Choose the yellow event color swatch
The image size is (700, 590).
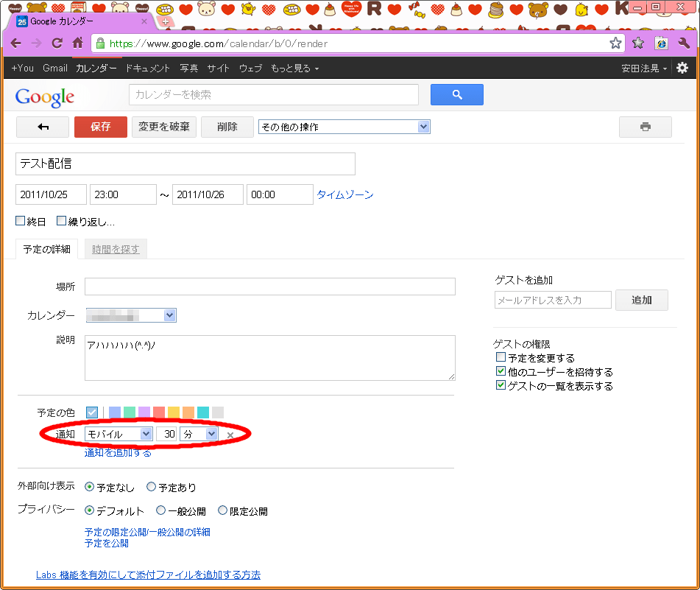tap(174, 412)
